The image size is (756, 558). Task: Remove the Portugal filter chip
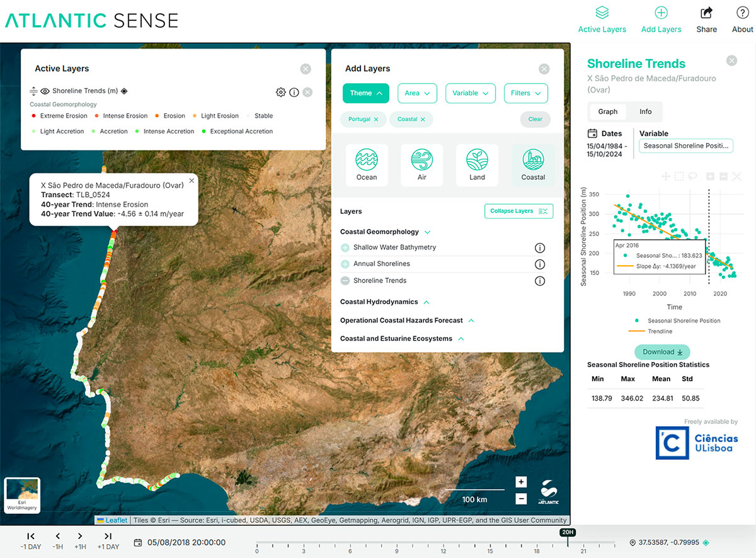click(376, 119)
